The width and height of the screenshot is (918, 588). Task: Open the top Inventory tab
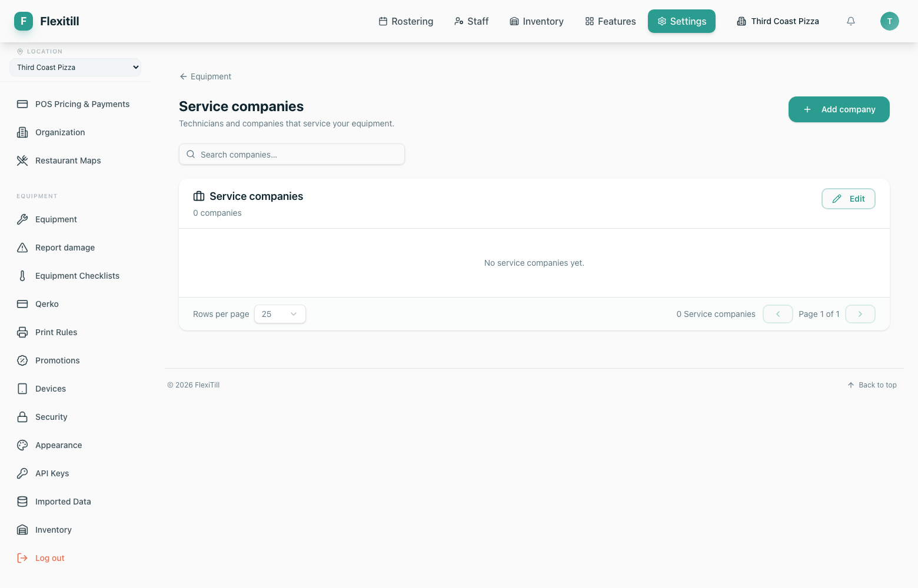click(537, 21)
